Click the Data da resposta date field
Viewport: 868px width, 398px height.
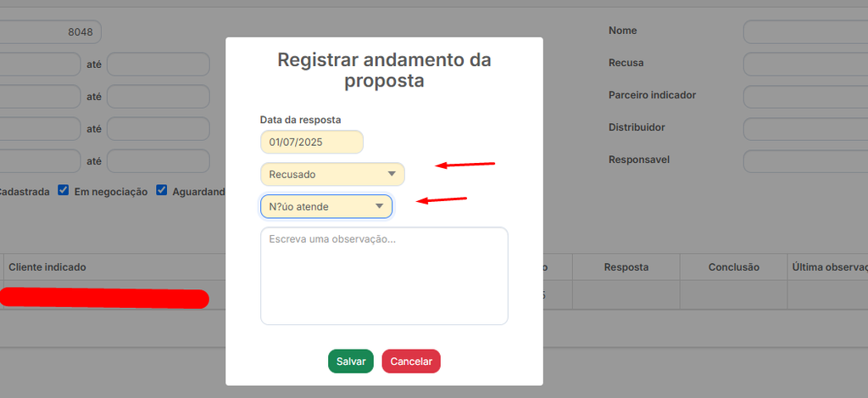311,142
